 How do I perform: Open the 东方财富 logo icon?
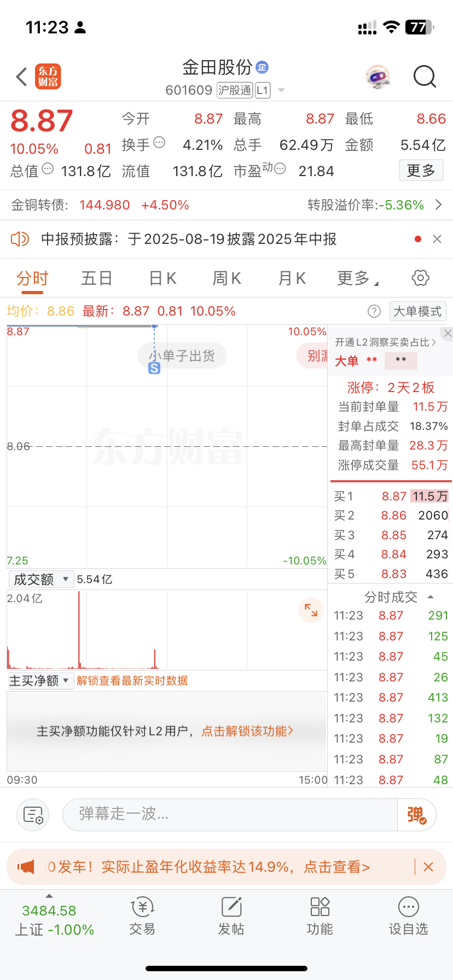tap(48, 77)
